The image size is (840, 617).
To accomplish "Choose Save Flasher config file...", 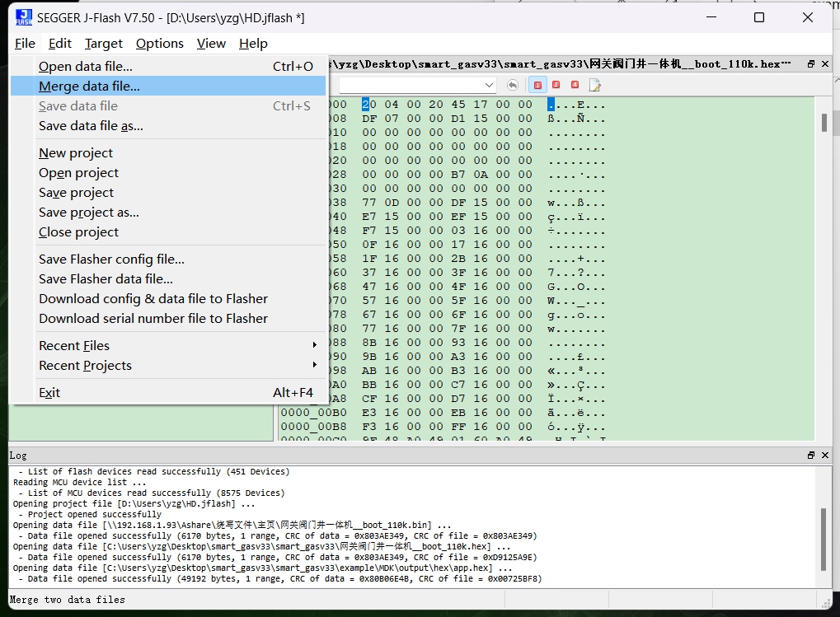I will click(x=168, y=259).
